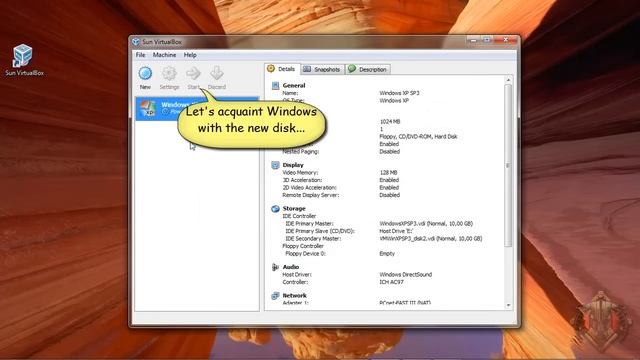This screenshot has height=360, width=640.
Task: Click the Audio section speaker icon
Action: pos(275,267)
